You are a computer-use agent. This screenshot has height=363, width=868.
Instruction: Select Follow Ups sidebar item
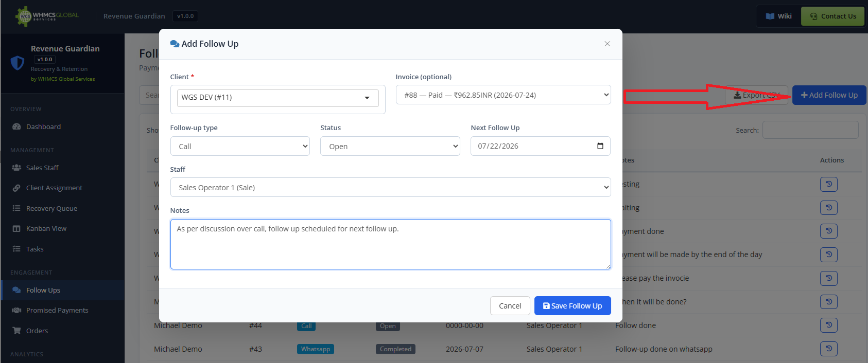pyautogui.click(x=62, y=290)
